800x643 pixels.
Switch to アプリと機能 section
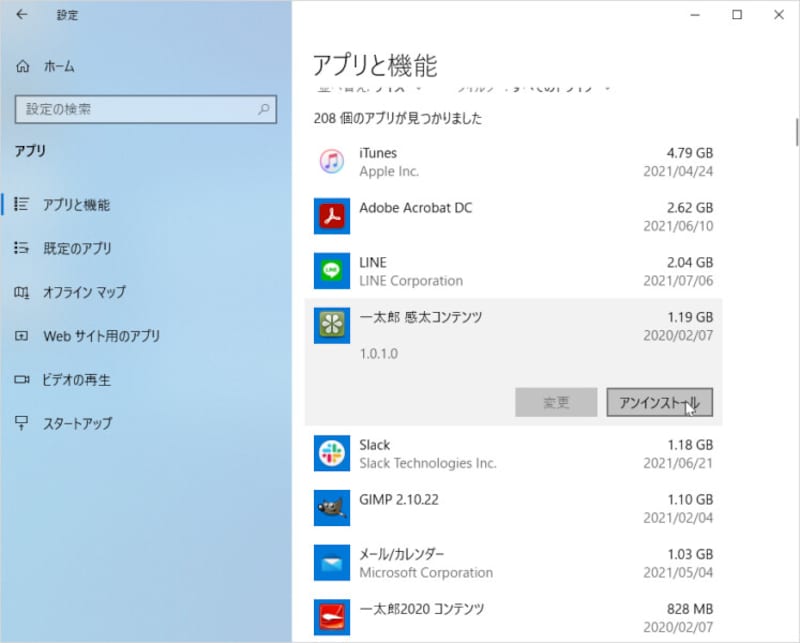click(76, 205)
